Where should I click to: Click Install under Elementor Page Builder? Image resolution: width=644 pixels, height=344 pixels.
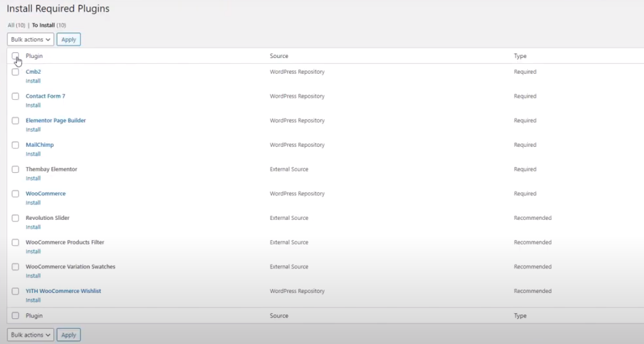[x=33, y=129]
